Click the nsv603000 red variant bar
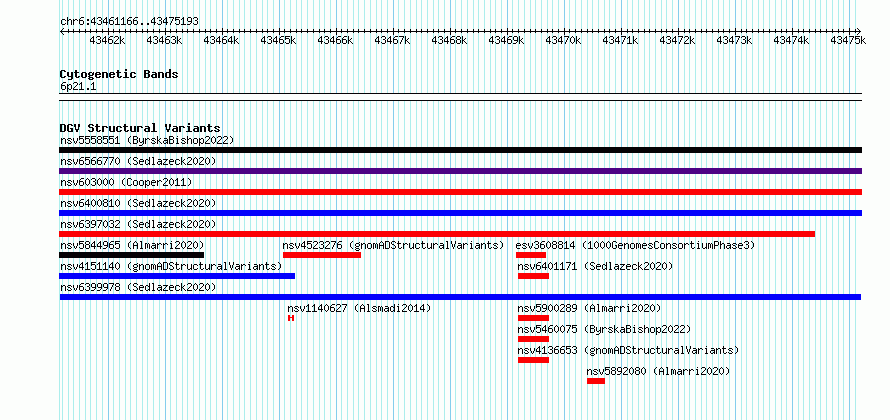Screen dimensions: 890x420 pyautogui.click(x=460, y=192)
